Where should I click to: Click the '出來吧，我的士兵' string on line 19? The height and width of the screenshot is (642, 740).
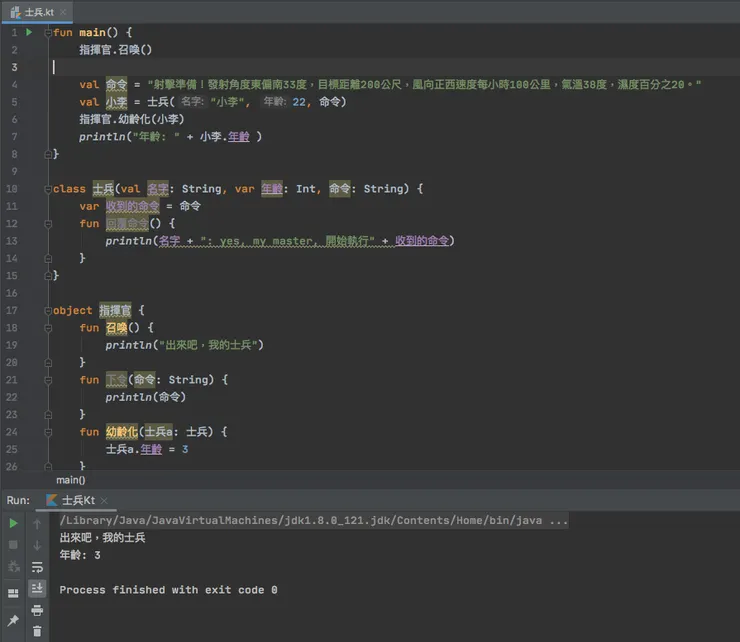tap(211, 345)
